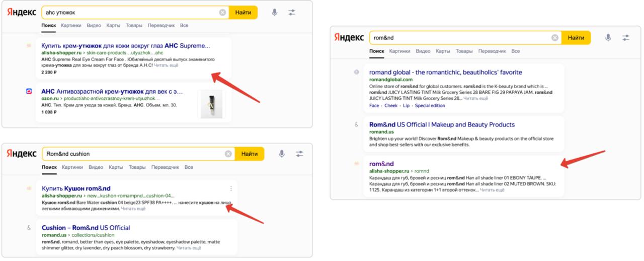This screenshot has height=261, width=644.
Task: Click favicon beside 'Купить крем-утюжок' result
Action: tap(29, 45)
